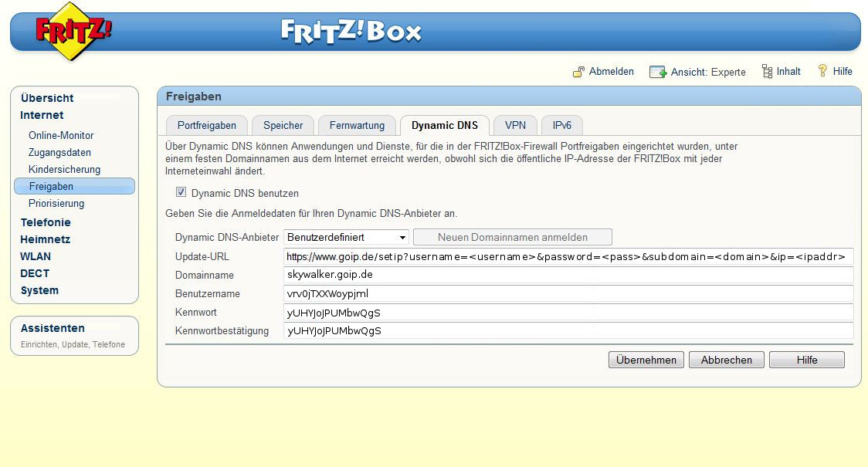Click Neuen Domainnamen anmelden button
The image size is (868, 467).
tap(513, 238)
